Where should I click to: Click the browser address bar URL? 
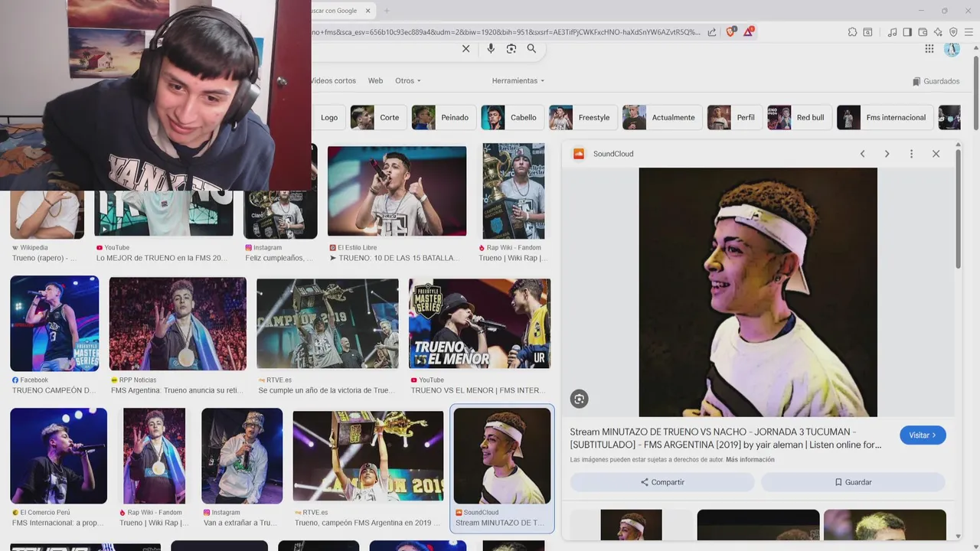(505, 32)
